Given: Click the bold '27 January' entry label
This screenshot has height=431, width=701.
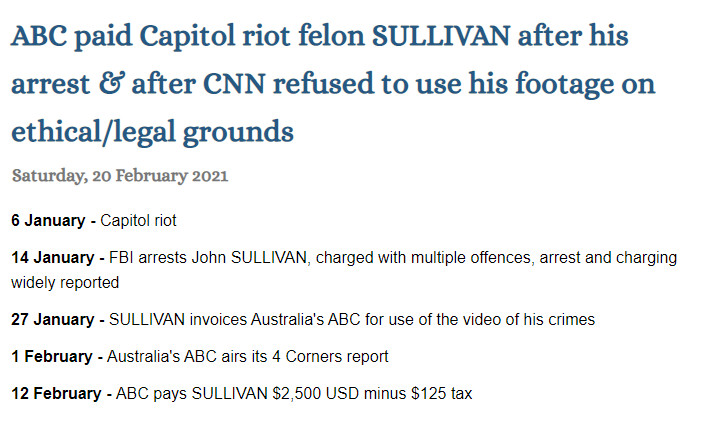Looking at the screenshot, I should tap(53, 319).
